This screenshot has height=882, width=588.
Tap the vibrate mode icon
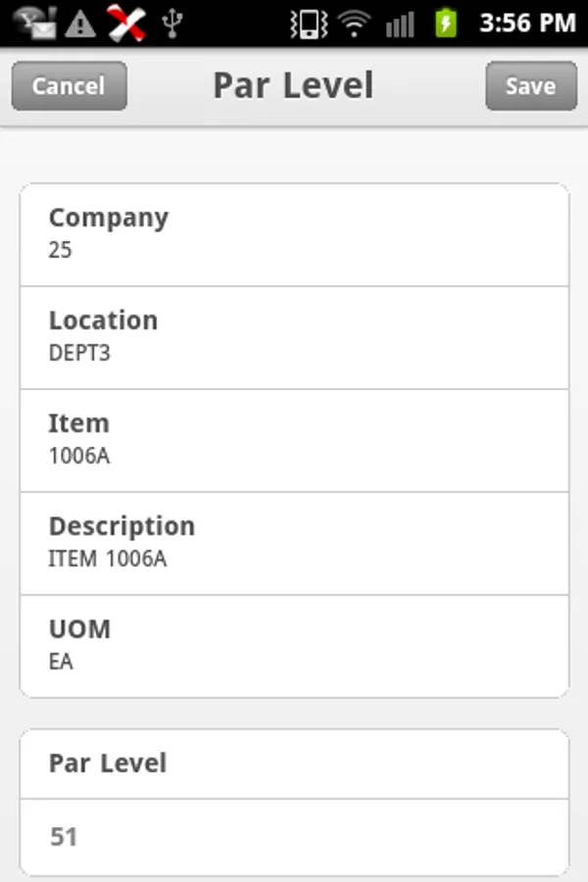(x=309, y=24)
